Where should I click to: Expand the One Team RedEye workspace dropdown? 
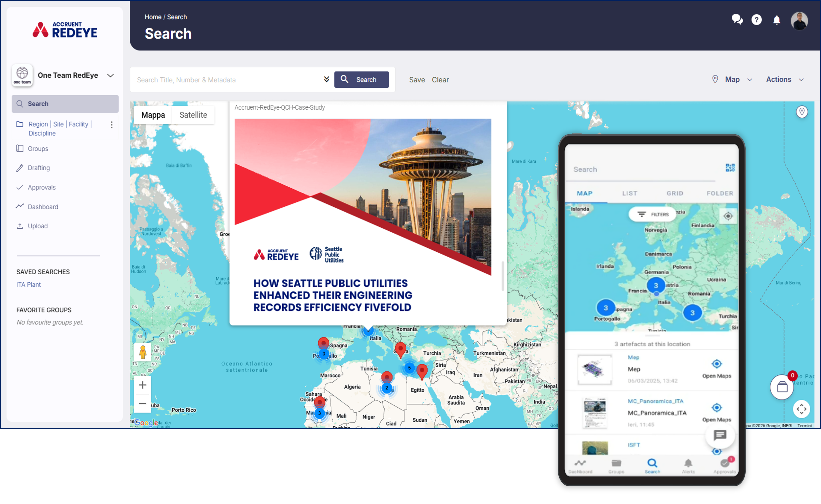(x=110, y=75)
